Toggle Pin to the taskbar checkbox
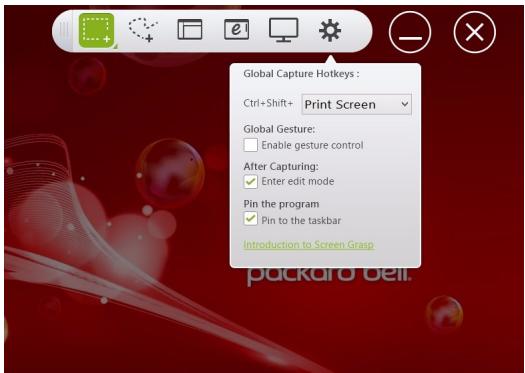Image resolution: width=525 pixels, height=373 pixels. coord(250,218)
